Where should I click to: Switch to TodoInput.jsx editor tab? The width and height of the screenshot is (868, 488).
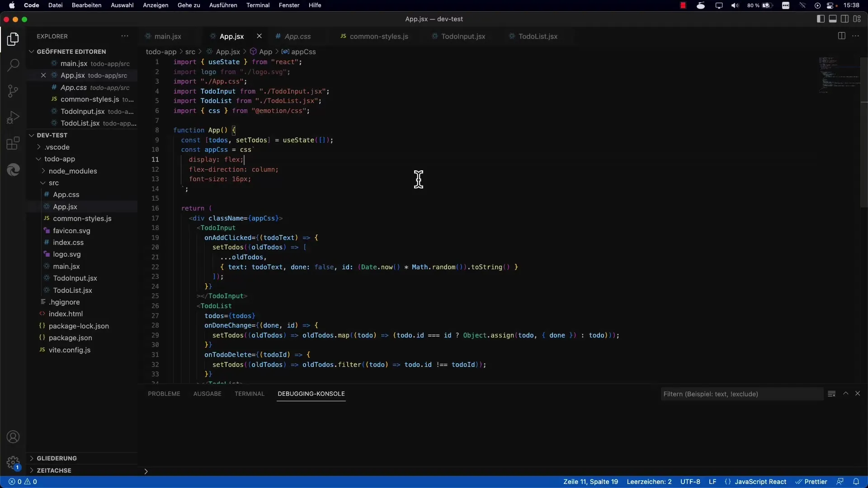pyautogui.click(x=463, y=36)
